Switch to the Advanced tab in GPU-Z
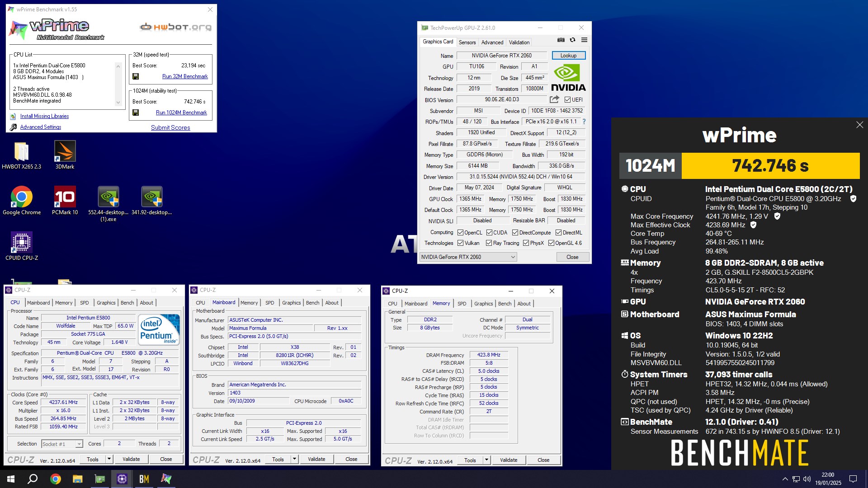 click(x=492, y=42)
